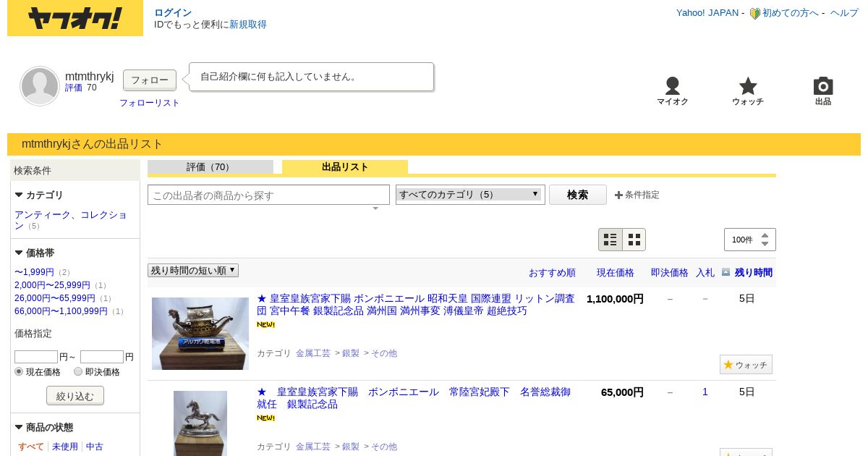Image resolution: width=868 pixels, height=456 pixels.
Task: Open the フォローリスト link
Action: point(150,103)
